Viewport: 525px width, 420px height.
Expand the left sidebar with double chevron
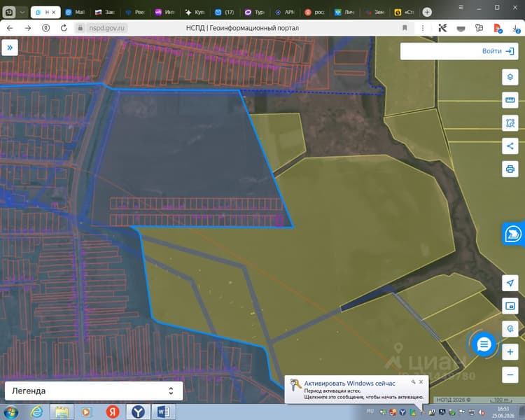[x=10, y=48]
